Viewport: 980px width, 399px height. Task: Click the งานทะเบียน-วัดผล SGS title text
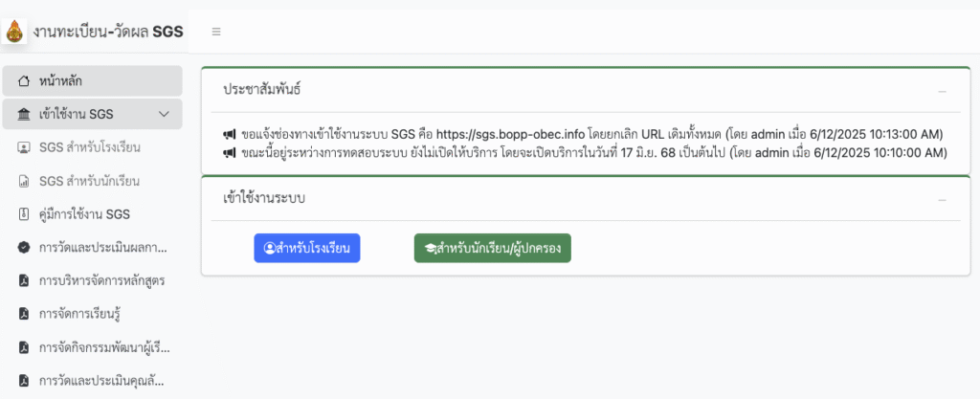tap(107, 32)
